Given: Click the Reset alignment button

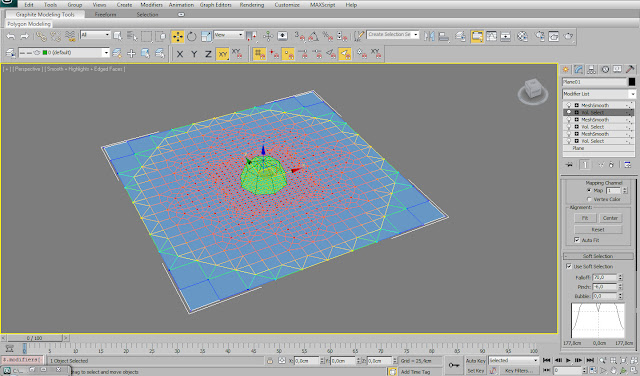Looking at the screenshot, I should point(598,229).
